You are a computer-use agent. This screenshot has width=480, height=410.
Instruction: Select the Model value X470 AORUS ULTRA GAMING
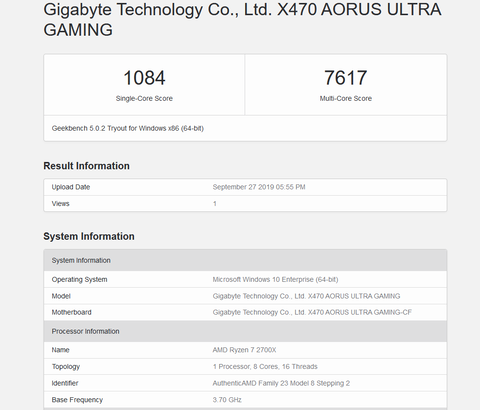(x=306, y=296)
